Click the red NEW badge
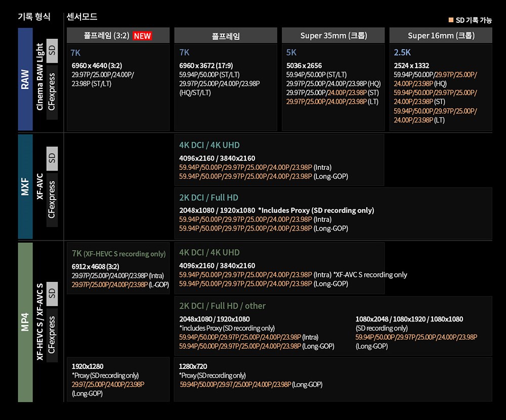Viewport: 506px width, 420px height. pos(142,36)
